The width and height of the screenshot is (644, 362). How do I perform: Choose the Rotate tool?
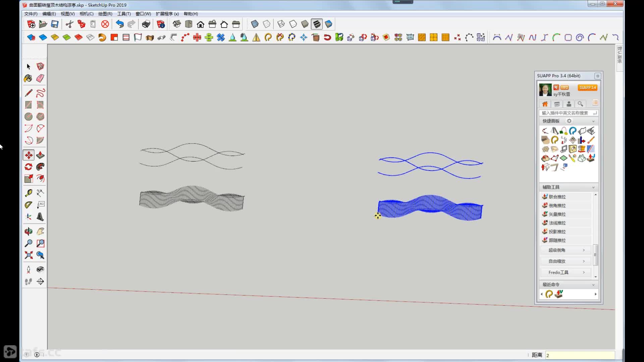tap(29, 167)
